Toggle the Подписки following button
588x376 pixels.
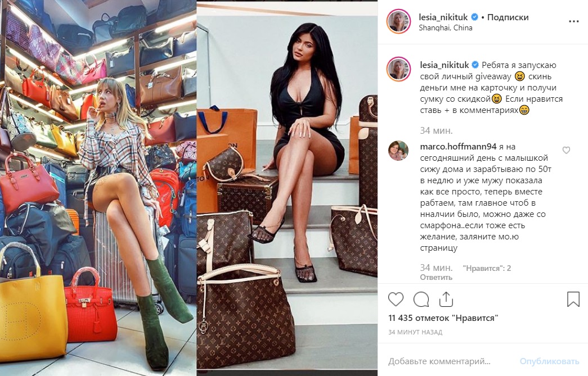pyautogui.click(x=508, y=17)
